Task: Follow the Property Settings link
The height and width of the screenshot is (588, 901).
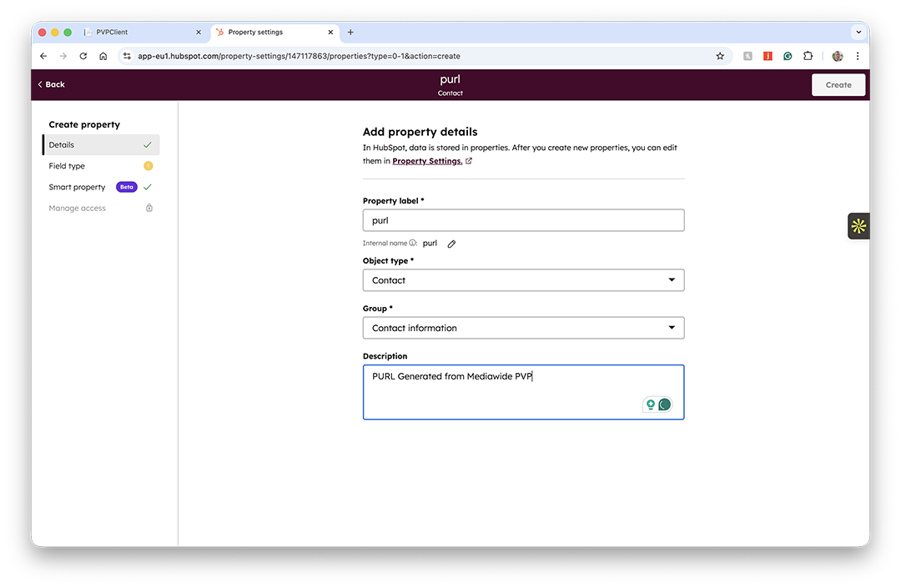Action: click(427, 161)
